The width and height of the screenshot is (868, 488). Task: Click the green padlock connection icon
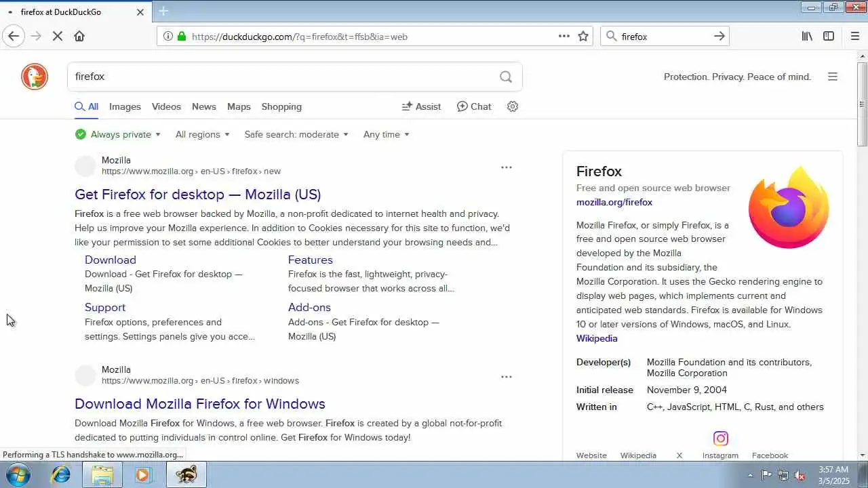(x=181, y=37)
